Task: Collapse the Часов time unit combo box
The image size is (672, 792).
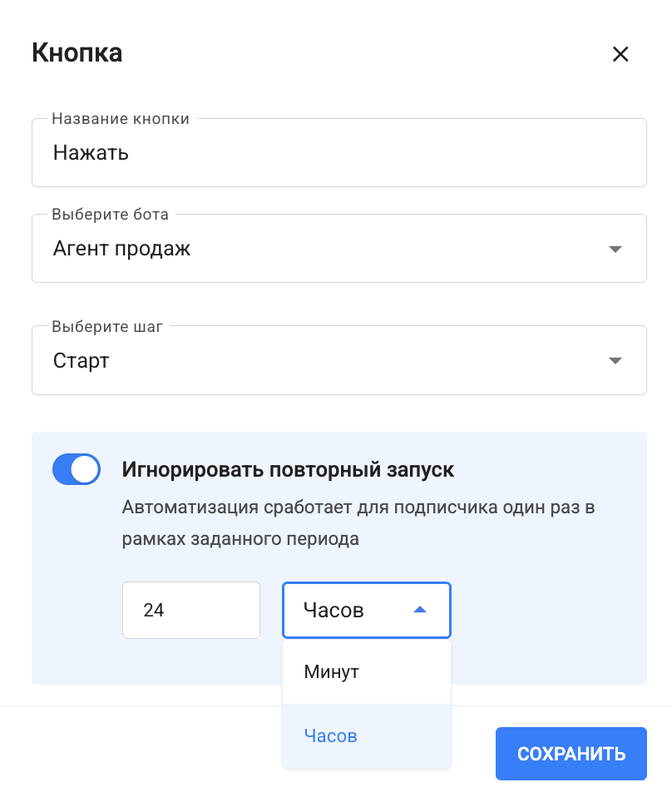Action: tap(367, 610)
